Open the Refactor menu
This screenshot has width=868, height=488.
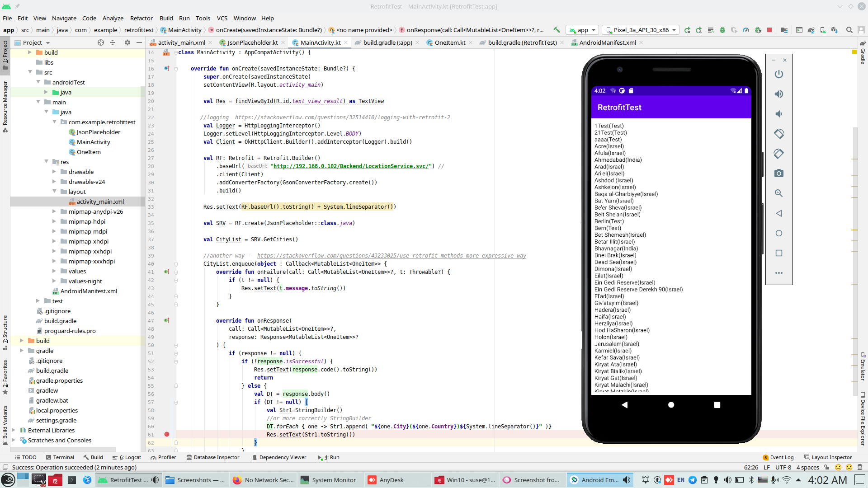[x=141, y=18]
